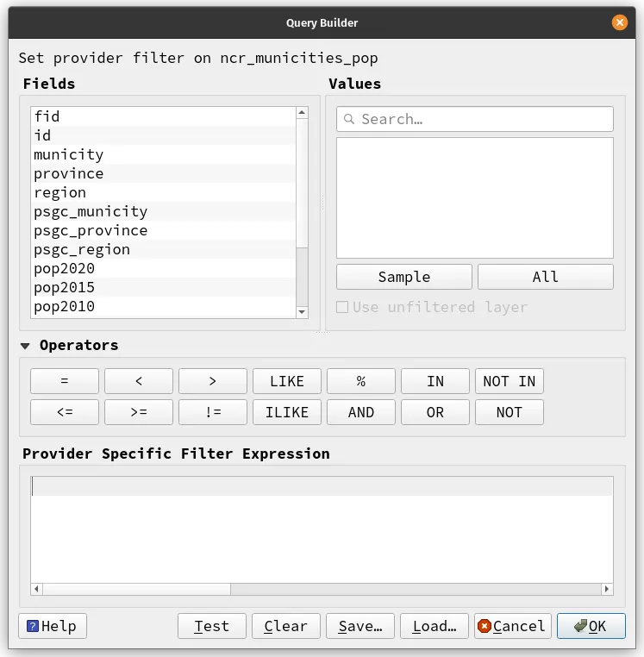Save the query to file
644x657 pixels.
(360, 626)
